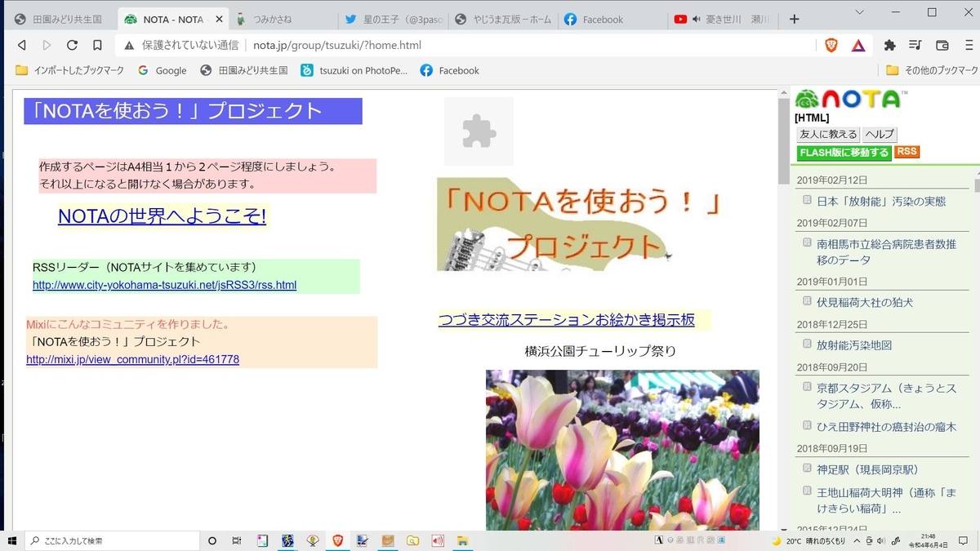Open Brave Rewards triangle icon
Image resolution: width=980 pixels, height=551 pixels.
858,46
